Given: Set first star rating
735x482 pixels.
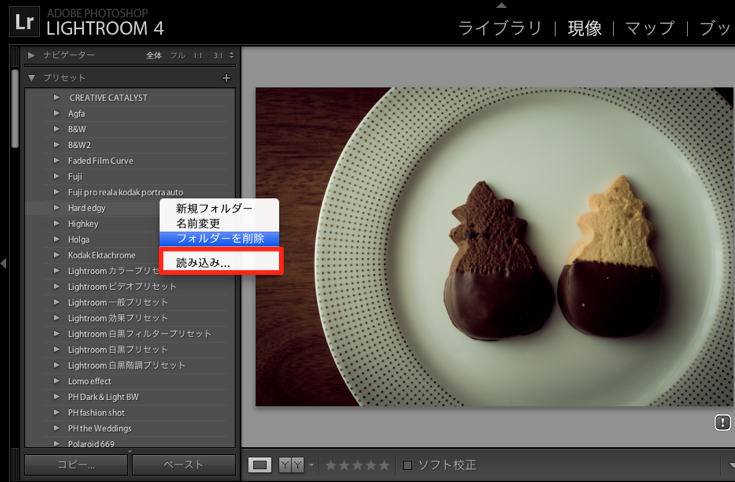Looking at the screenshot, I should pos(330,465).
